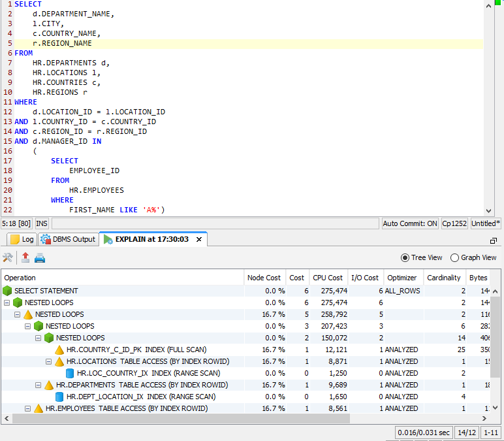Select the Tree View radio button
504x441 pixels.
tap(405, 258)
